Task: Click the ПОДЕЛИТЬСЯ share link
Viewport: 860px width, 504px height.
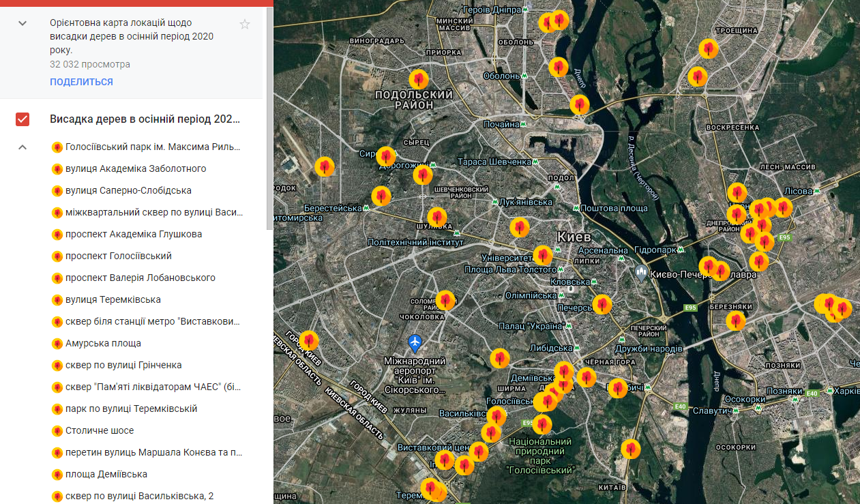Action: (81, 82)
